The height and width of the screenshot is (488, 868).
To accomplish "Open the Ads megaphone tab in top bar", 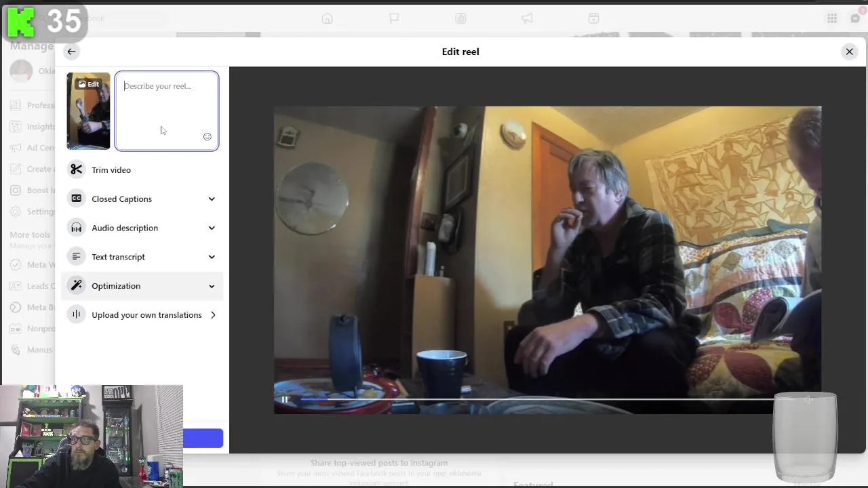I will coord(527,18).
